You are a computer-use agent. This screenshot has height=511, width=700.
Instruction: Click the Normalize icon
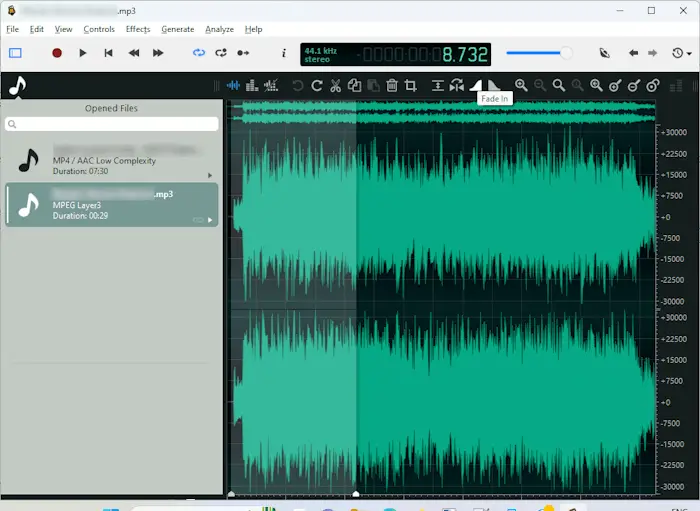(438, 85)
